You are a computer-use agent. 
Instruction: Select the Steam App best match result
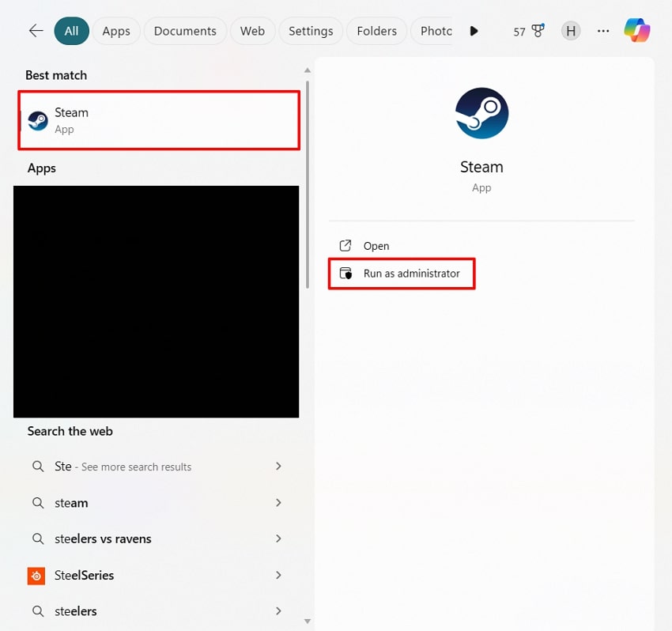tap(159, 120)
